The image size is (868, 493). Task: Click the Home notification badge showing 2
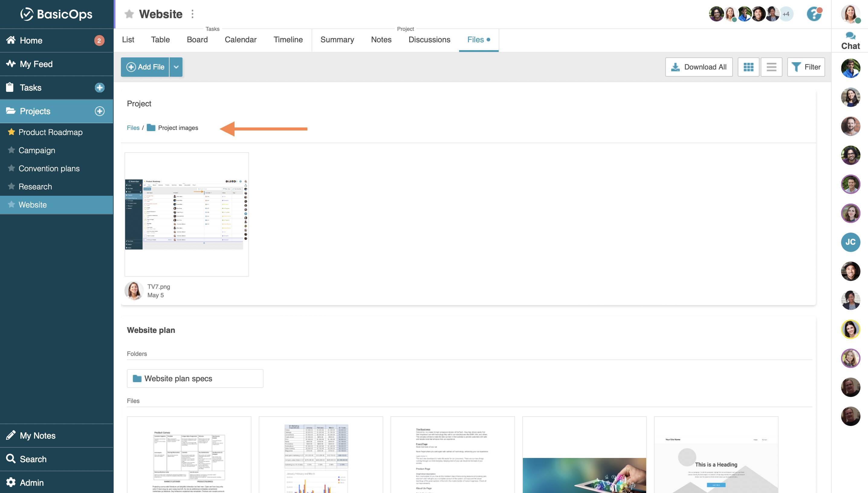point(99,41)
